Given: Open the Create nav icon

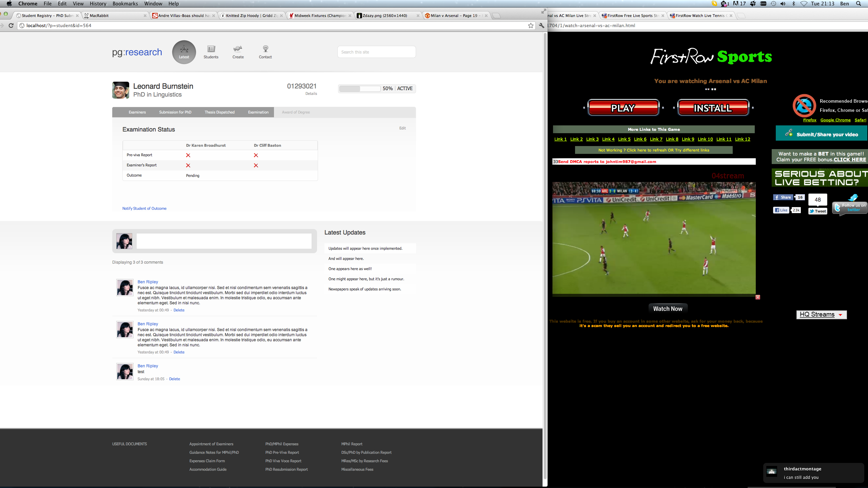Looking at the screenshot, I should click(x=238, y=52).
